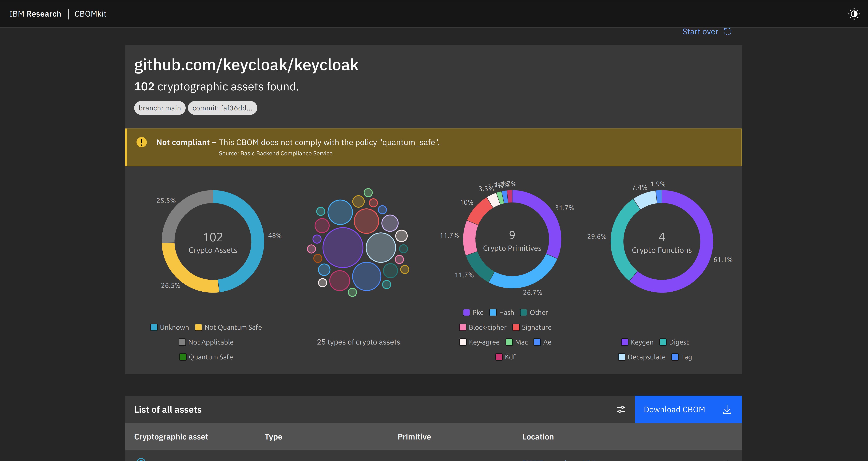868x461 pixels.
Task: Click the Download CBOM button
Action: (688, 409)
